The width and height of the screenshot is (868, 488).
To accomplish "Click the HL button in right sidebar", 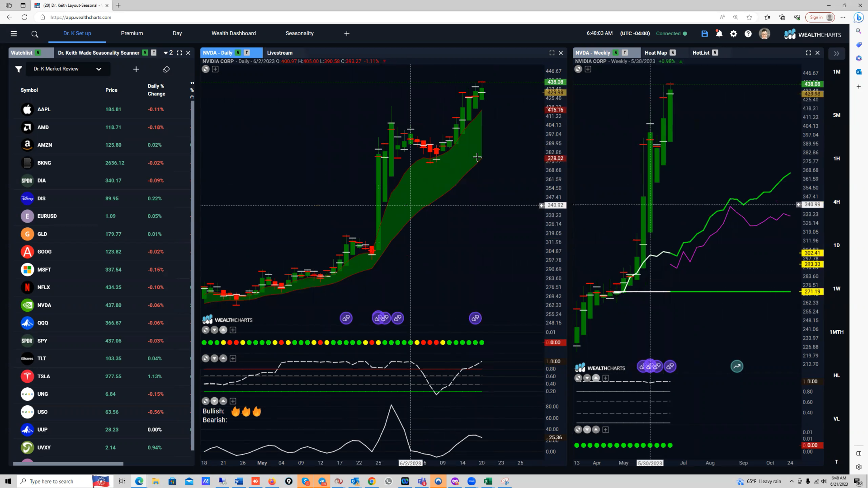I will point(837,375).
